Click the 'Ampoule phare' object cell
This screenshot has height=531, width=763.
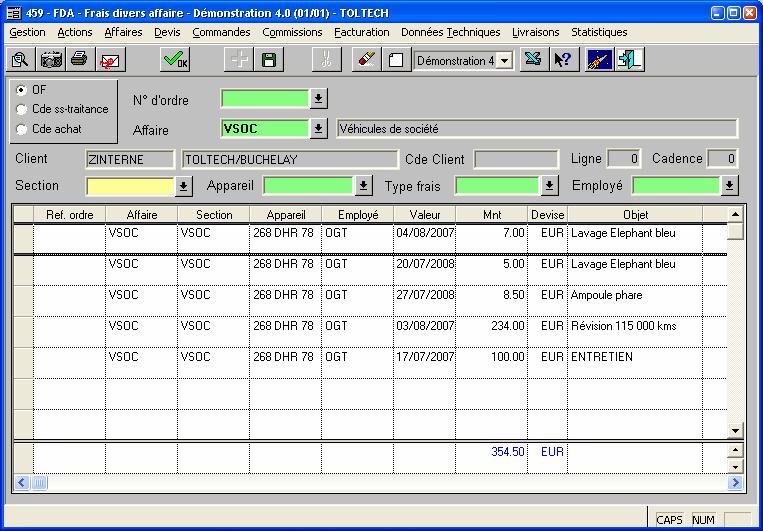635,301
